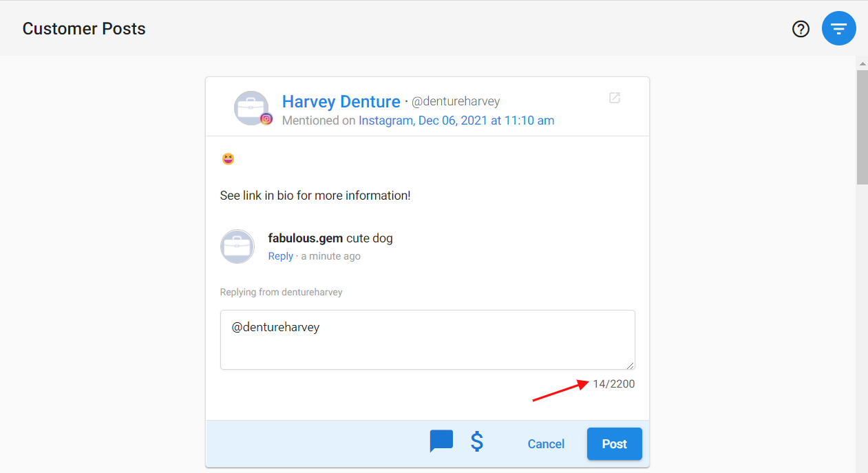The image size is (868, 473).
Task: Select the blue comment reply icon
Action: 441,441
